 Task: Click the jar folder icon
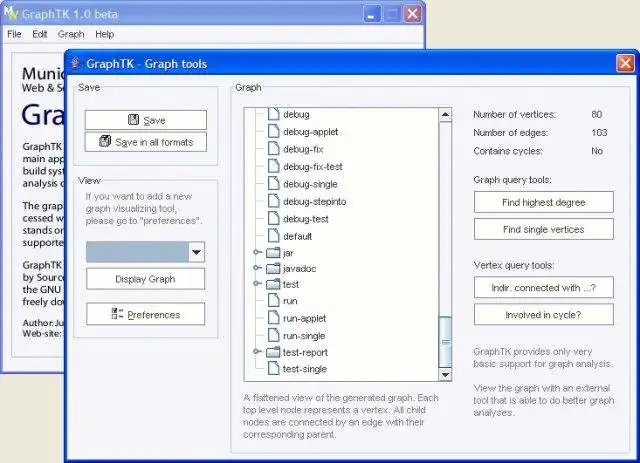pyautogui.click(x=273, y=253)
